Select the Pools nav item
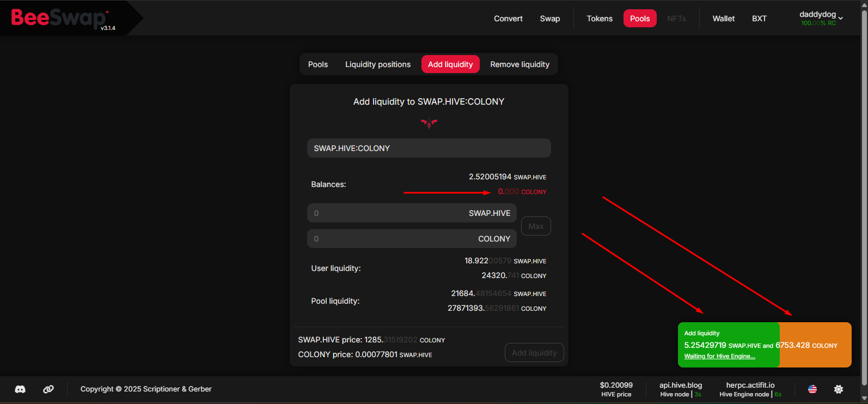This screenshot has width=868, height=404. [x=640, y=19]
